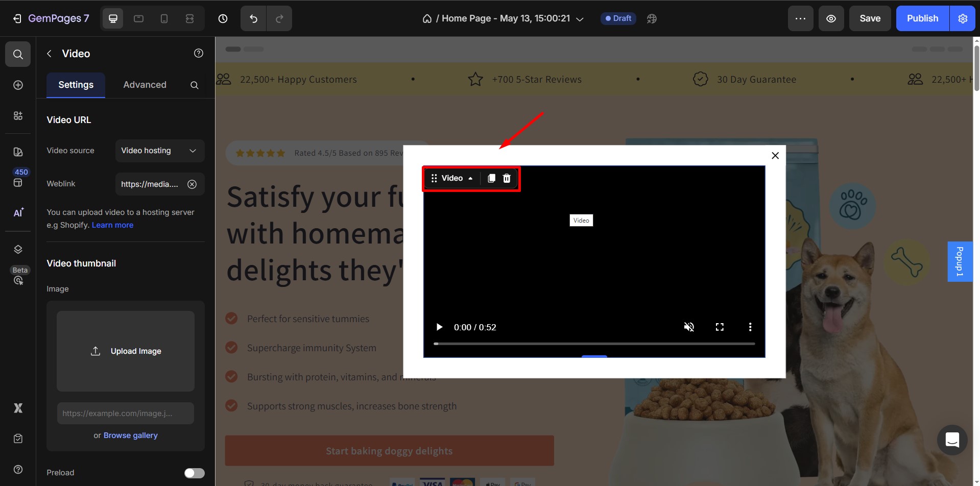The height and width of the screenshot is (486, 980).
Task: Click the Publish button
Action: pyautogui.click(x=922, y=18)
